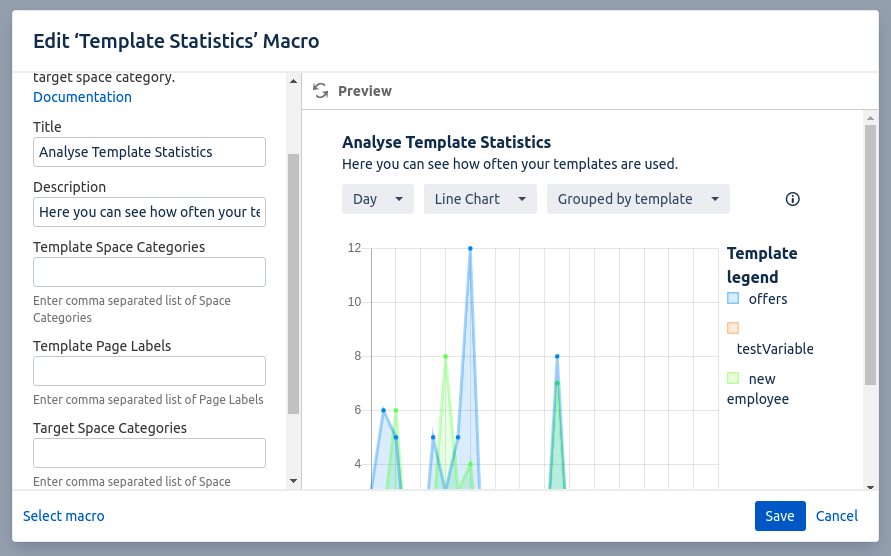This screenshot has width=891, height=556.
Task: Toggle the offers legend checkbox
Action: (x=733, y=298)
